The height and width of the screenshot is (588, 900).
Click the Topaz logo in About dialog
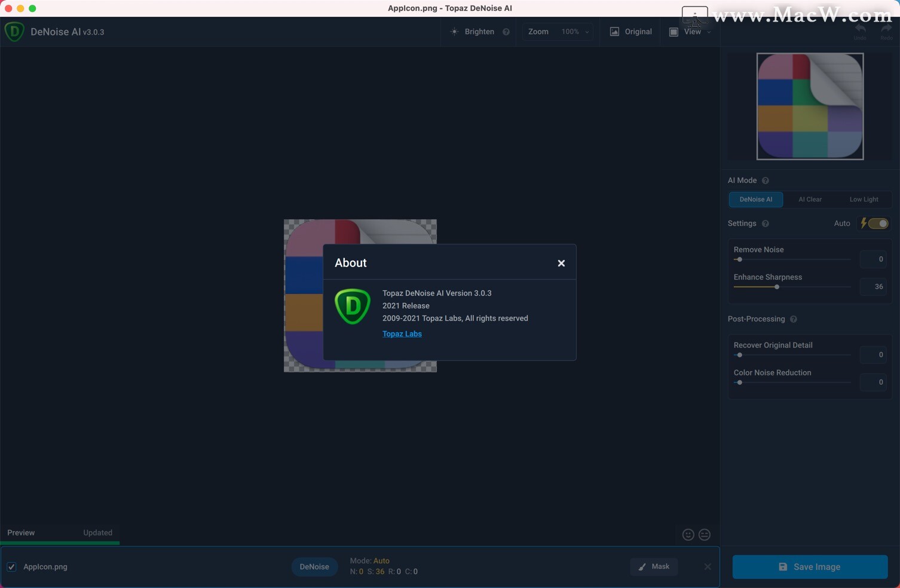coord(353,306)
